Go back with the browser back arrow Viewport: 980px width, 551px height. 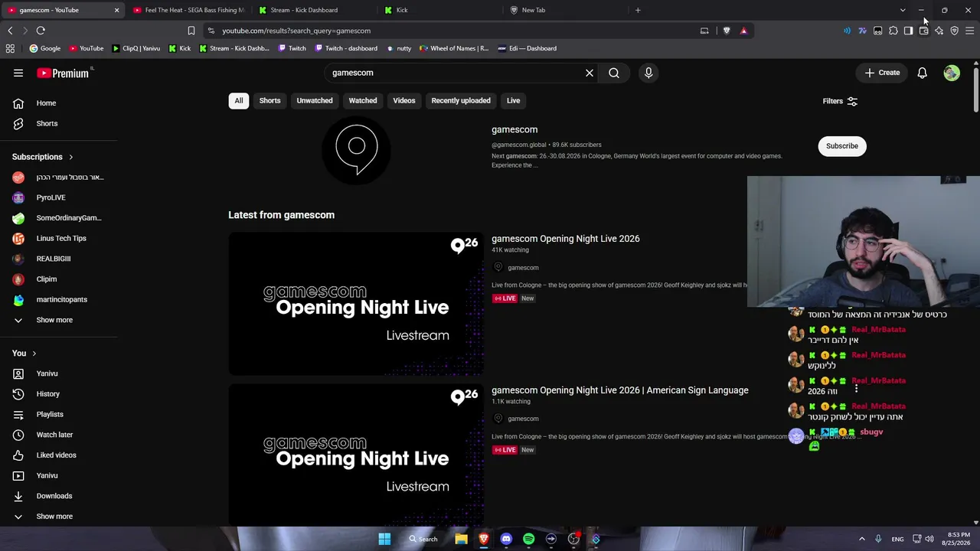(10, 31)
